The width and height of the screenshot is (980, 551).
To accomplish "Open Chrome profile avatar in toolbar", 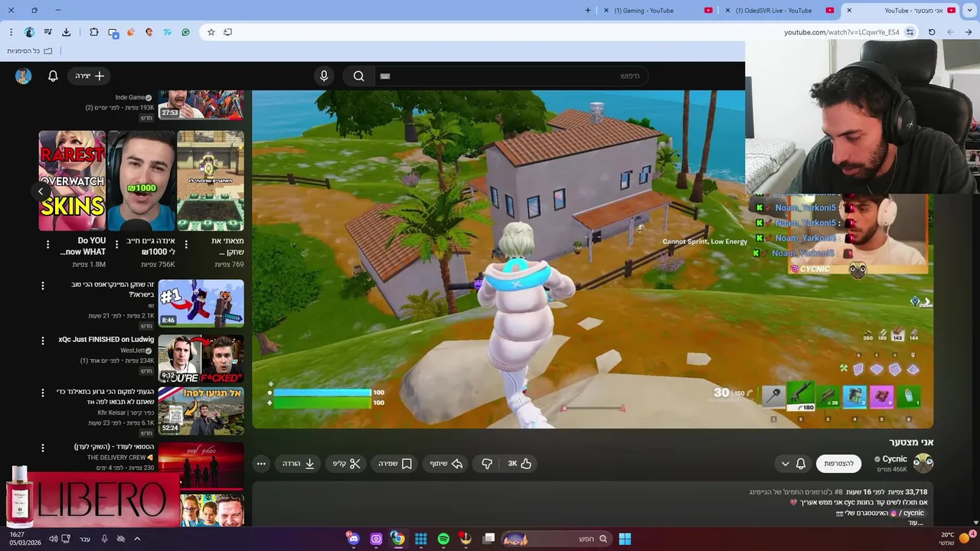I will click(x=29, y=32).
